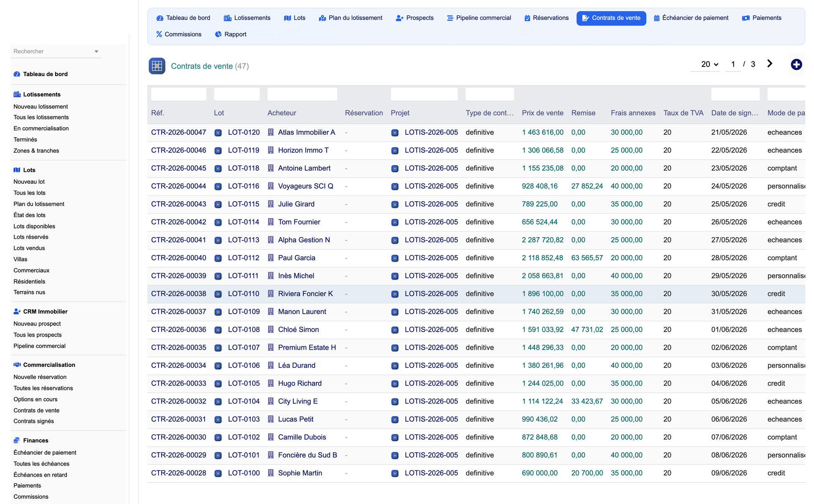Click the Commercialisation handshake icon
This screenshot has height=504, width=814.
17,365
